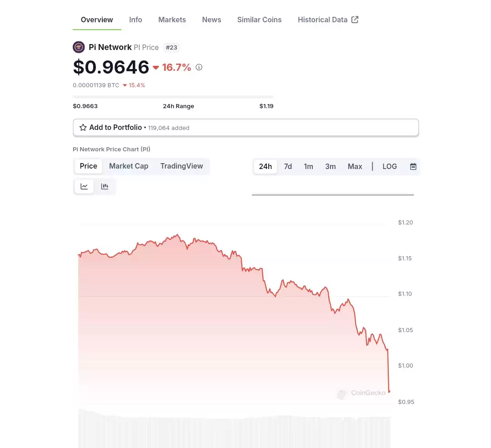The height and width of the screenshot is (448, 491).
Task: Switch to the News tab
Action: (x=211, y=20)
